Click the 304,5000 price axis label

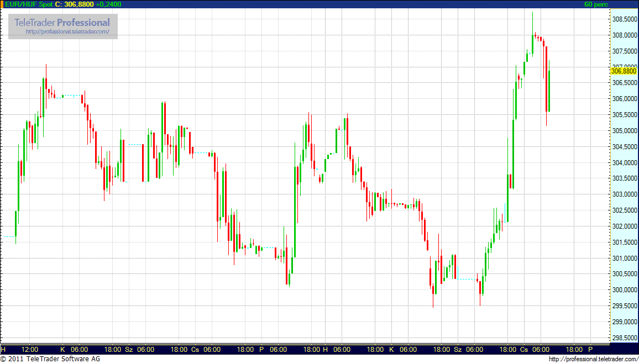pos(625,146)
